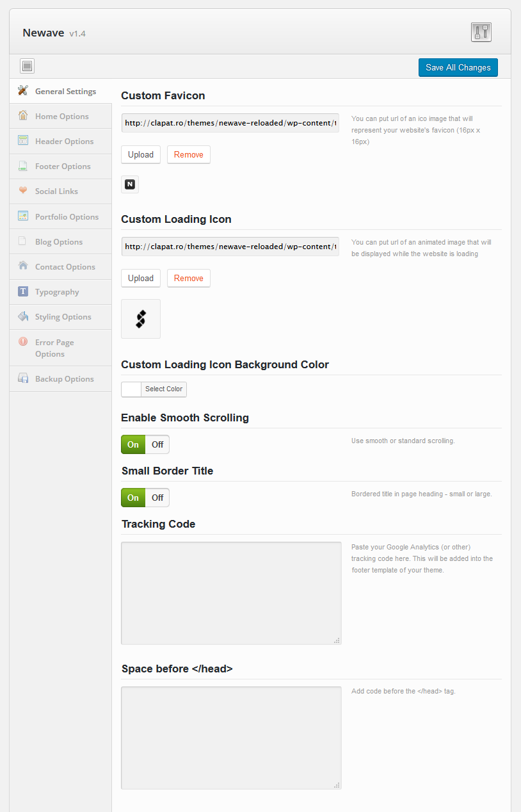Click inside the Tracking Code text area
521x812 pixels.
click(x=231, y=593)
